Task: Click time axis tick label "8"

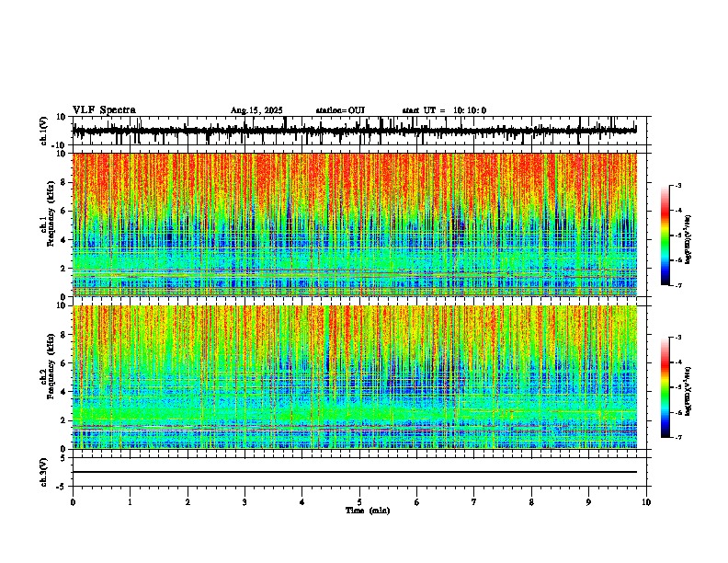Action: point(531,502)
